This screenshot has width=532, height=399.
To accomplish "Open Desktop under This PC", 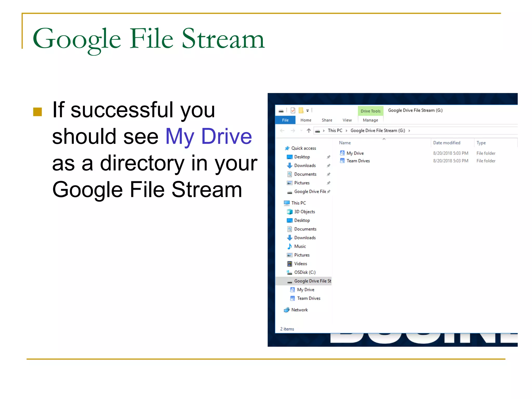I will [x=302, y=220].
